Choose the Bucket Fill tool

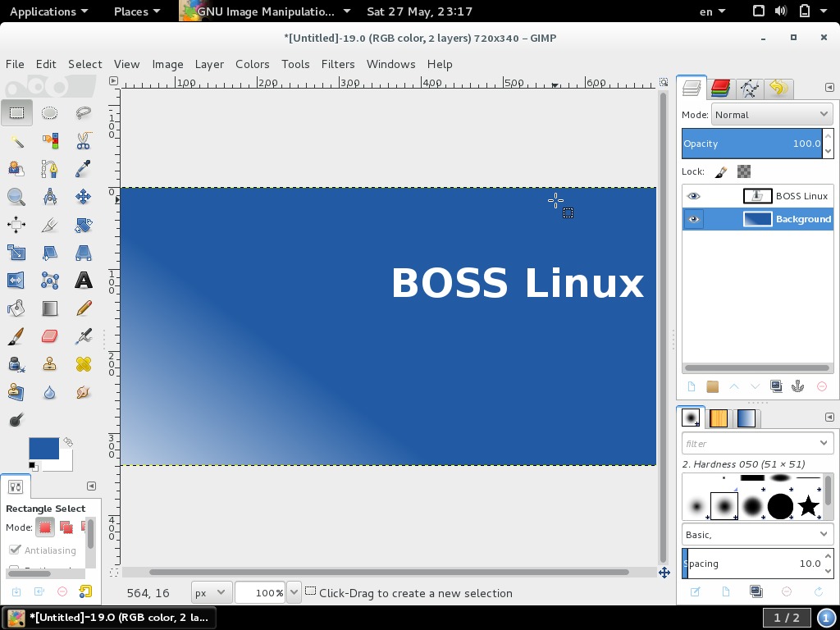click(x=16, y=308)
